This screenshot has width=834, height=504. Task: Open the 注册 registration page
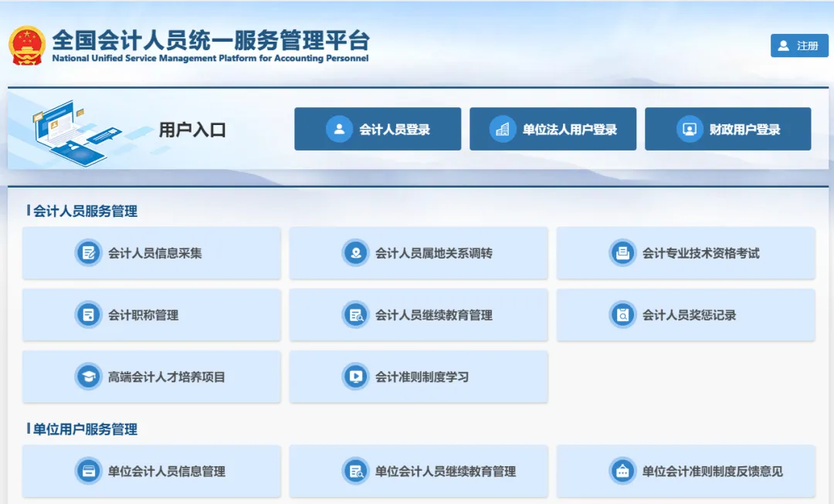point(799,46)
